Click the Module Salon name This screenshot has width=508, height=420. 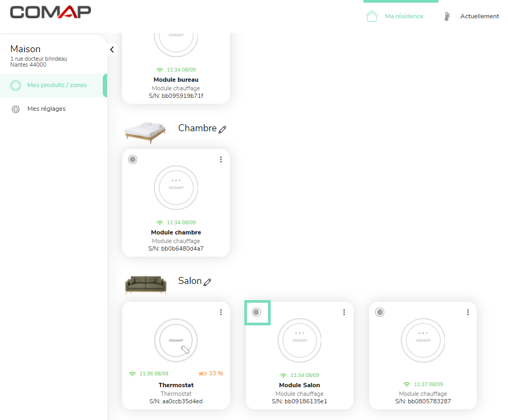point(299,385)
